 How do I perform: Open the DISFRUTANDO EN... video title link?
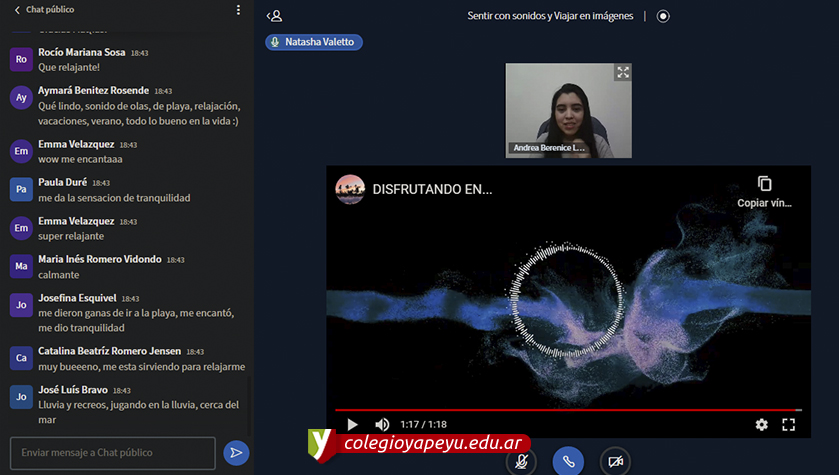(432, 188)
